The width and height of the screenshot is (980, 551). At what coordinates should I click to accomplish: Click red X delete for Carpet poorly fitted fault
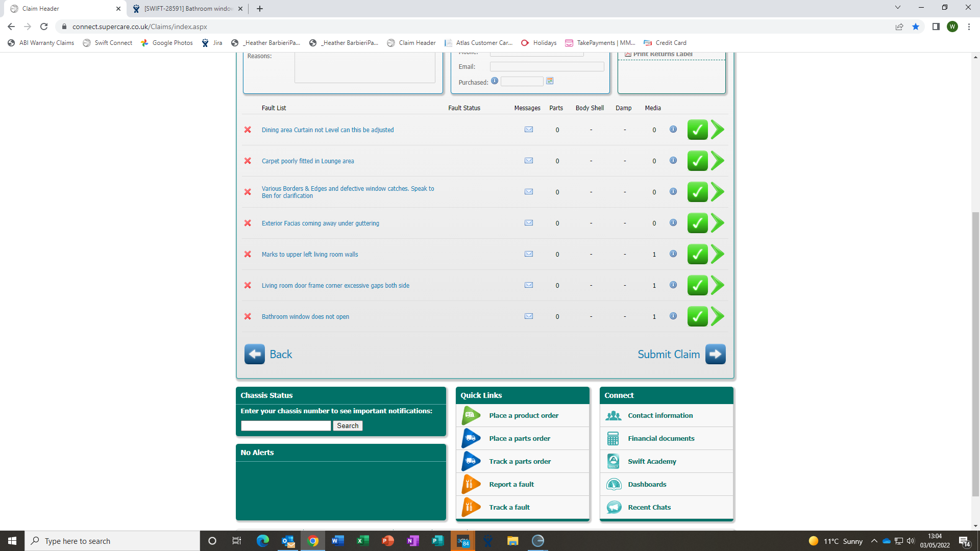248,161
